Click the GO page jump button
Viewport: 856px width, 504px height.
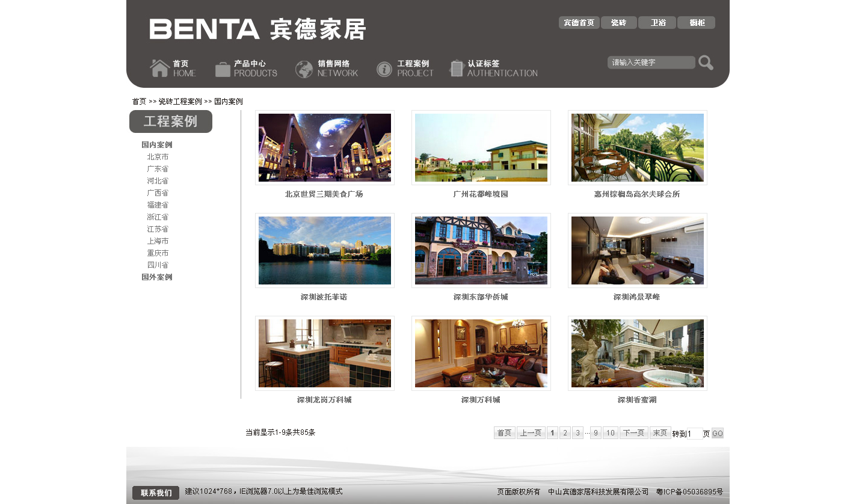(x=718, y=433)
